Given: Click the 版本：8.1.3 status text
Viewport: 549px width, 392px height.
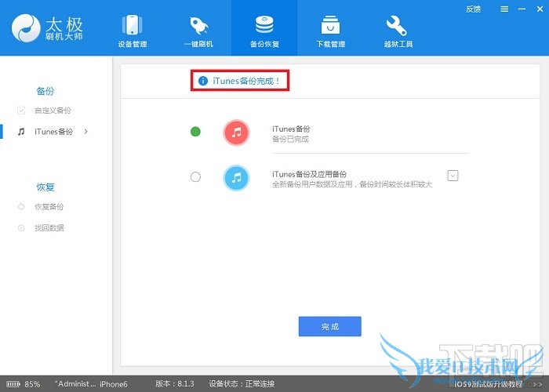Looking at the screenshot, I should tap(174, 383).
